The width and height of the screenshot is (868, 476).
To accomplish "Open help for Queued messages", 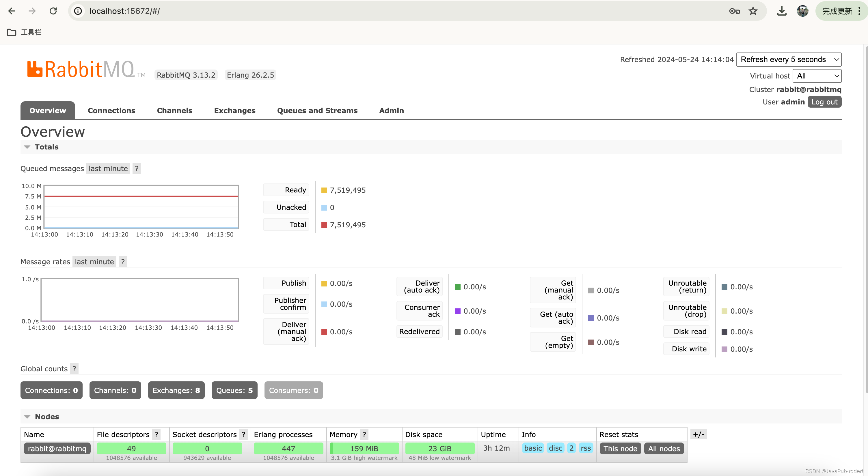I will [x=137, y=168].
